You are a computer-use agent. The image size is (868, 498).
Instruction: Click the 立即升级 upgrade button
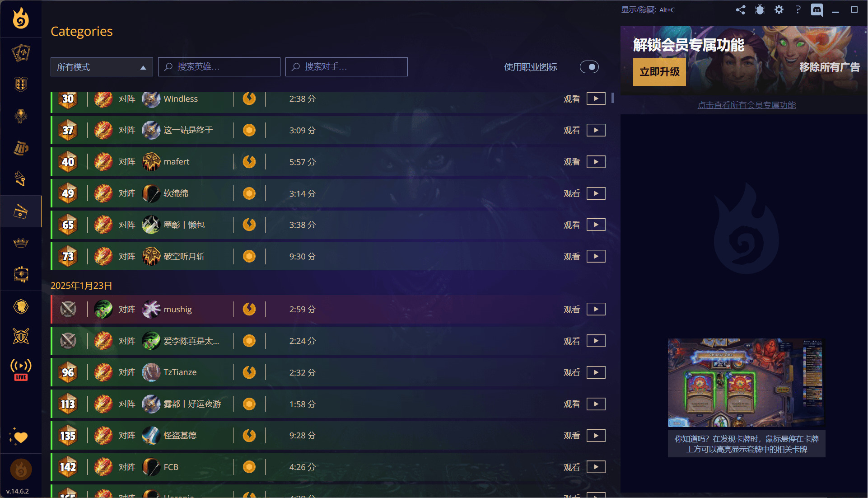pyautogui.click(x=659, y=72)
